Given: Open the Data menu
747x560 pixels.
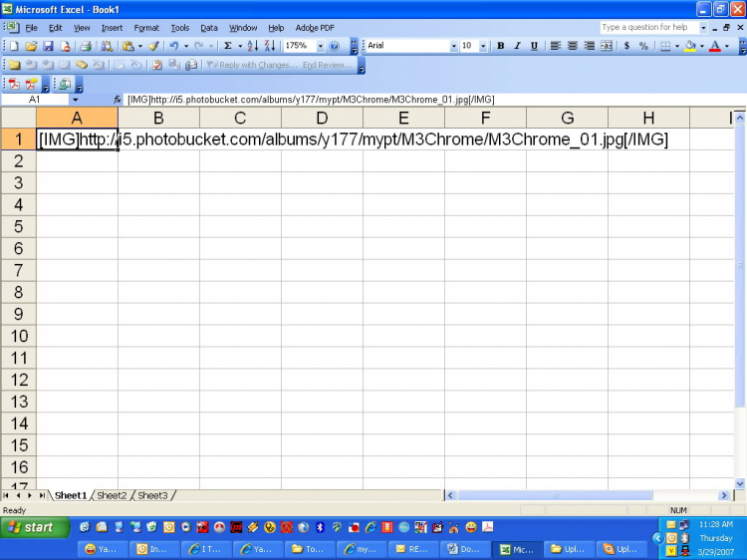Looking at the screenshot, I should click(209, 28).
